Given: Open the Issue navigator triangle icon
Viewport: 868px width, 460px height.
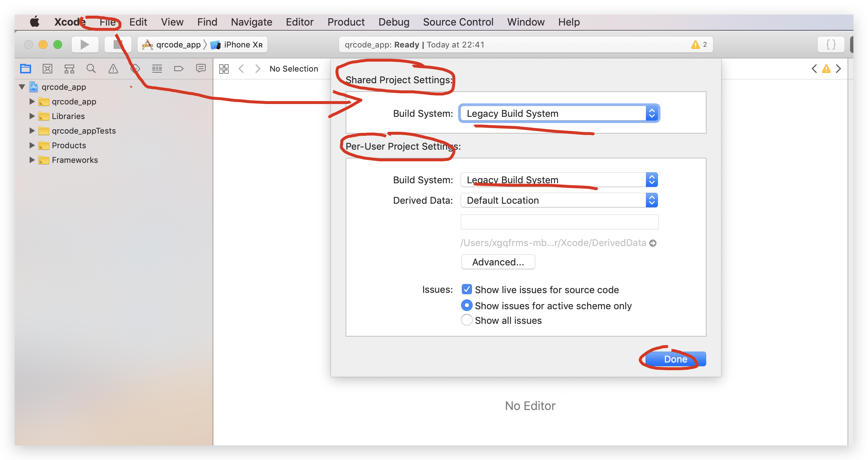Looking at the screenshot, I should (113, 69).
